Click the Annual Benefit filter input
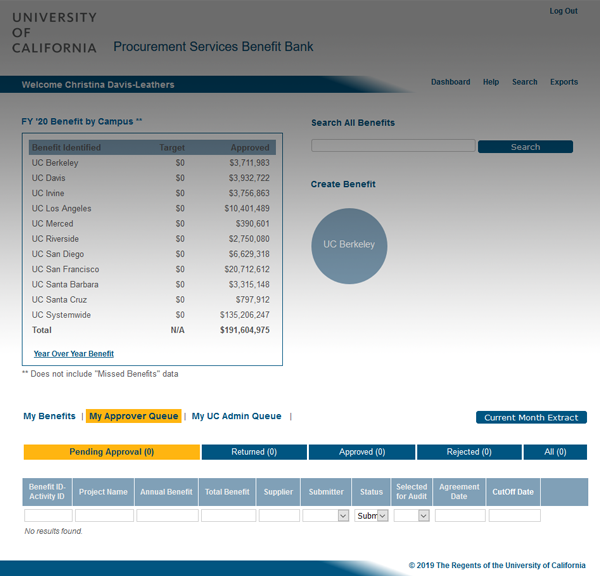 click(x=167, y=516)
